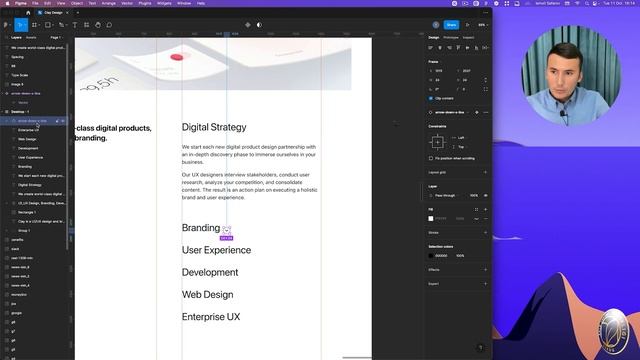Present the prototype with the play button

[468, 25]
